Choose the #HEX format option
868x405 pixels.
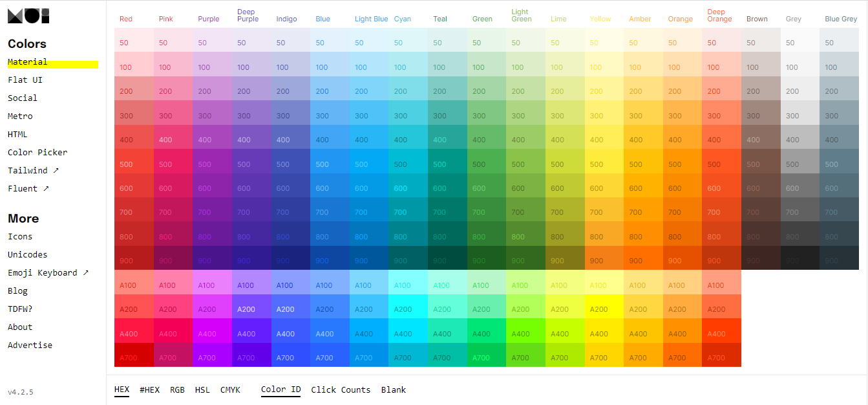149,390
